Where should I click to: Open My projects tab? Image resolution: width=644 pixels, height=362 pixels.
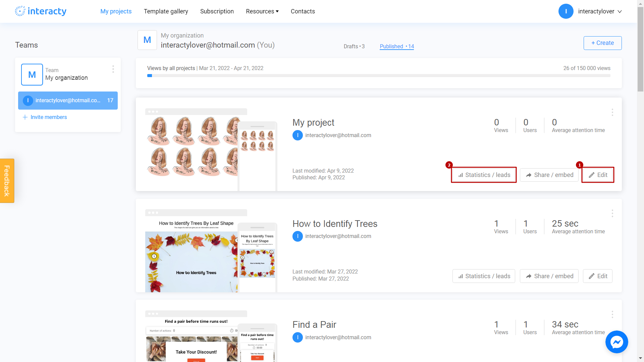[116, 11]
